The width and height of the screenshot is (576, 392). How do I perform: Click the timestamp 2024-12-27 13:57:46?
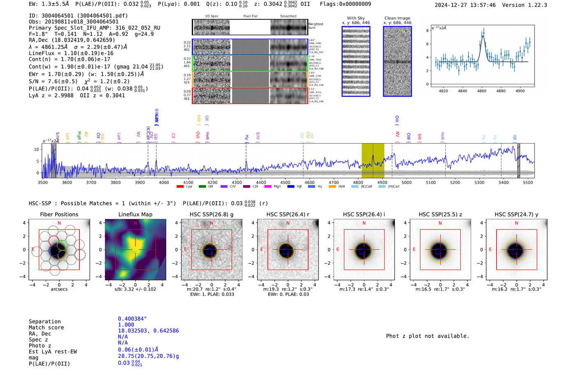click(465, 5)
